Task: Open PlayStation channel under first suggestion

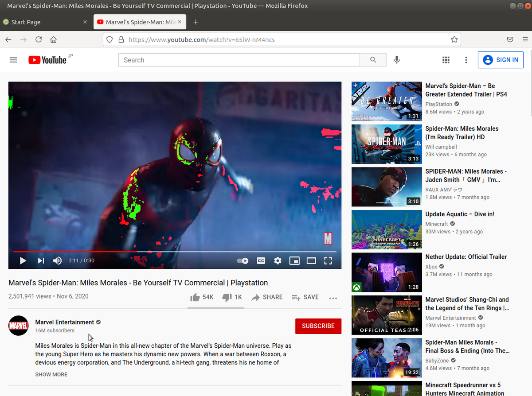Action: tap(438, 104)
